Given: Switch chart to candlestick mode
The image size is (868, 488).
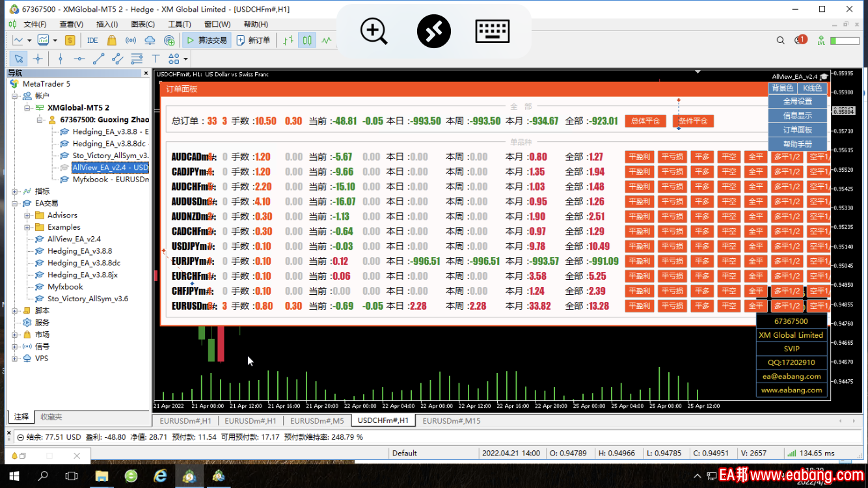Looking at the screenshot, I should pyautogui.click(x=307, y=40).
